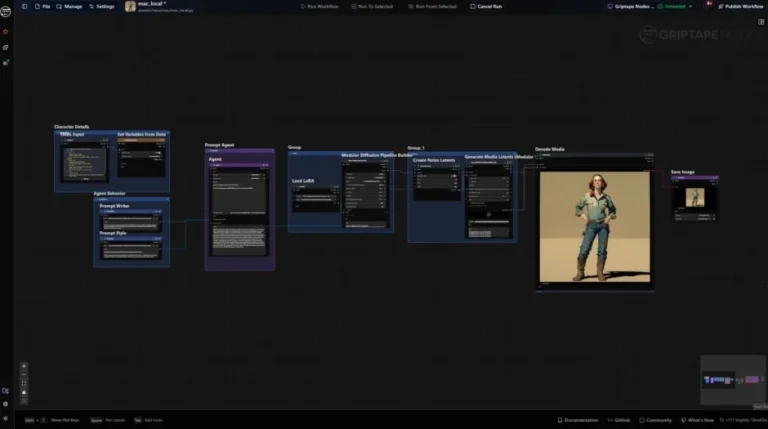Zoom out with the minus canvas control

coord(24,375)
